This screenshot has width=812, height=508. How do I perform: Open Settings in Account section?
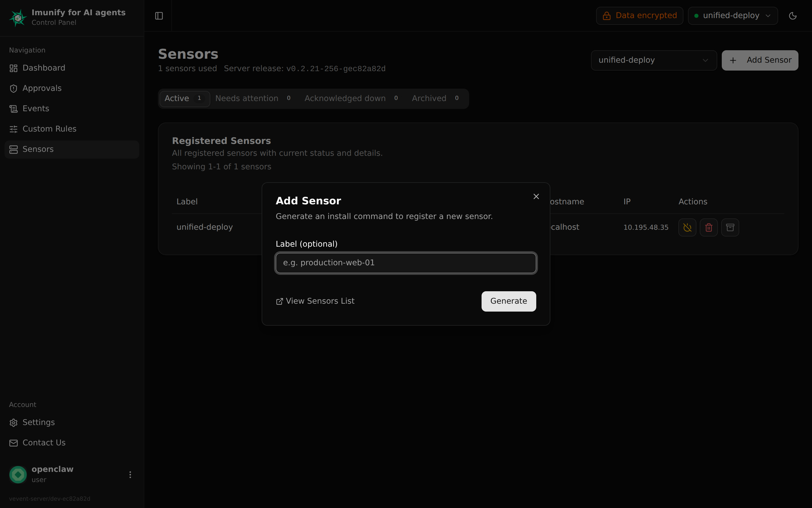click(72, 422)
